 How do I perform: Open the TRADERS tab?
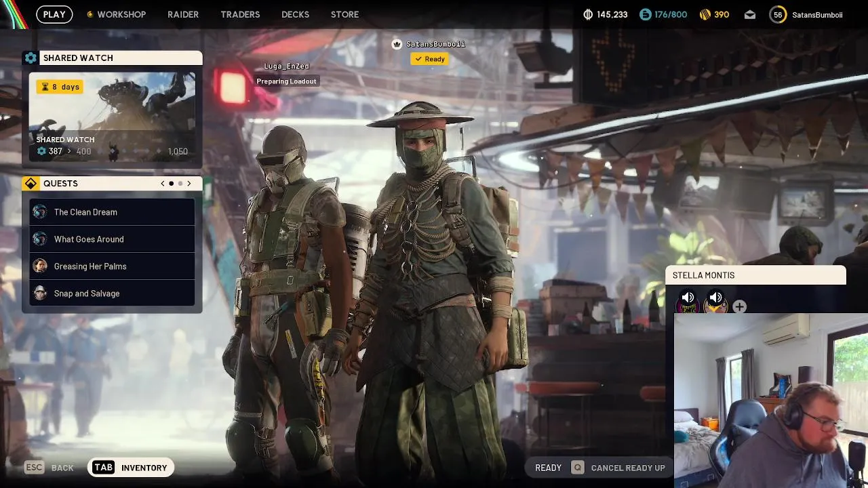click(x=240, y=14)
